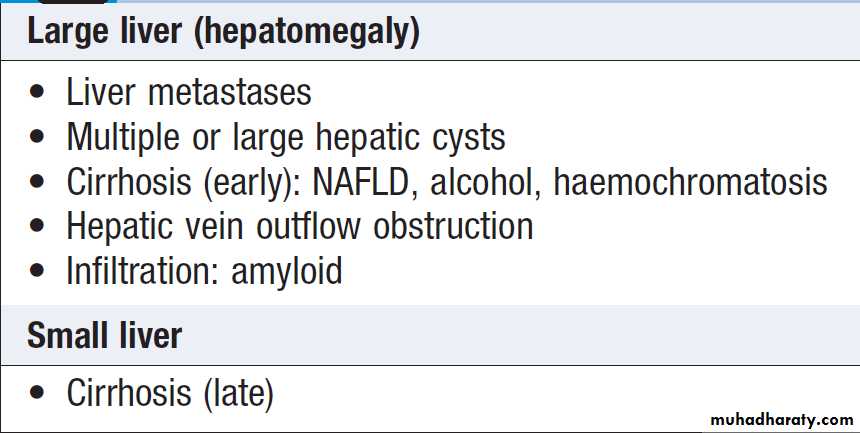860x433 pixels.
Task: Click the "Cirrhosis (late)" entry
Action: pyautogui.click(x=170, y=393)
